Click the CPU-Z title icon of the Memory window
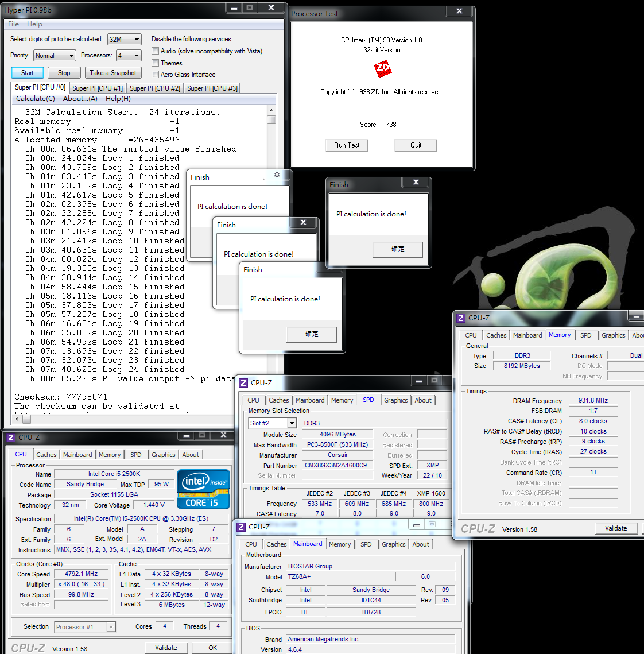 (460, 318)
